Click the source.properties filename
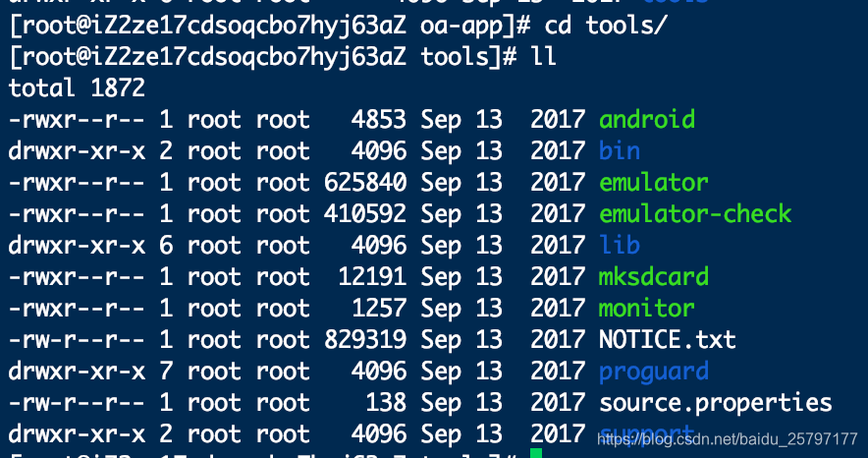Screen dimensions: 868x458 pyautogui.click(x=716, y=403)
